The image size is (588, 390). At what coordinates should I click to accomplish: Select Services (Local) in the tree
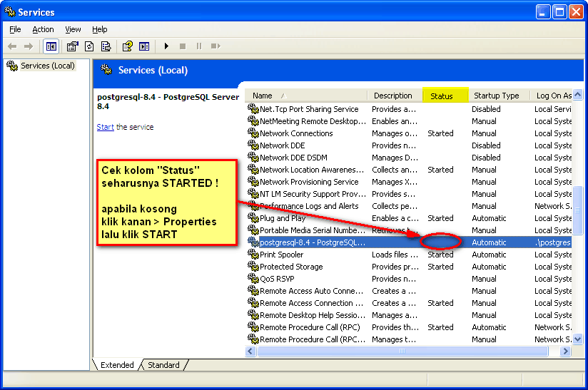click(x=47, y=66)
